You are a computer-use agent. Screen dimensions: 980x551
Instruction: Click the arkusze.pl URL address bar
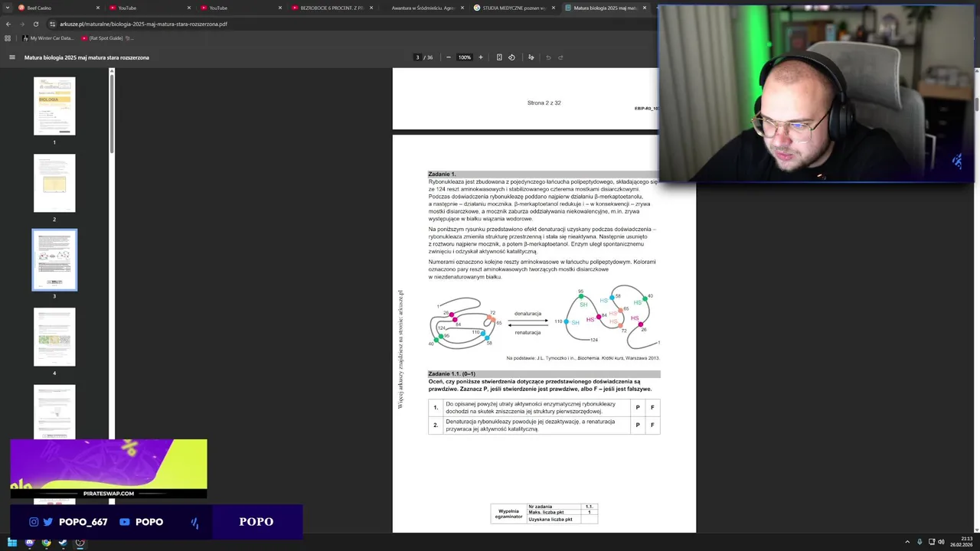(143, 24)
